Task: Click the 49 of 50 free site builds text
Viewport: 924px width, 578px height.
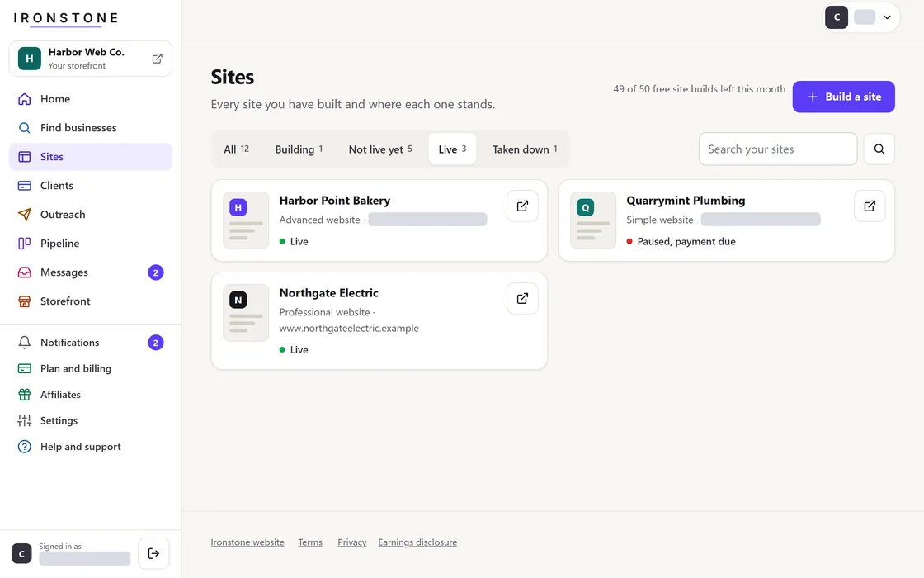Action: pos(699,89)
